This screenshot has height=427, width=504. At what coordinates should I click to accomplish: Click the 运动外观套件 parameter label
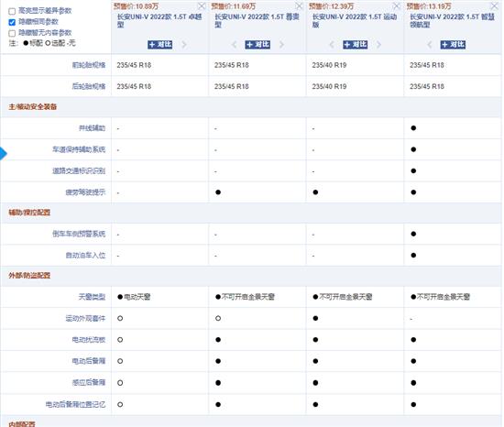coord(85,318)
